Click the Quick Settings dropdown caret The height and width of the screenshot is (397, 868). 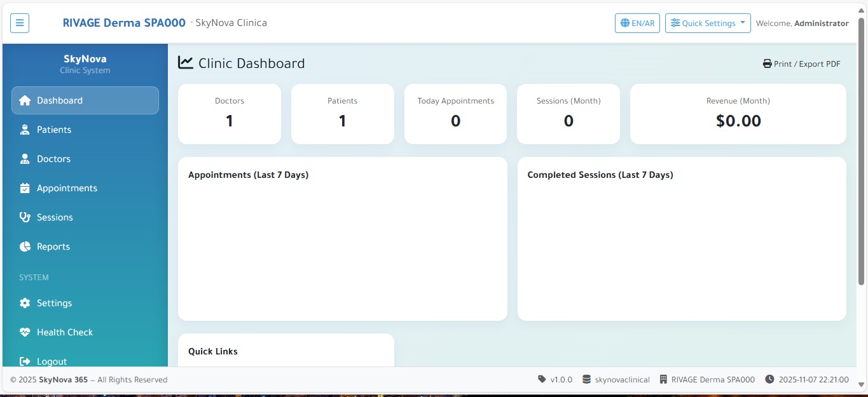pos(742,24)
